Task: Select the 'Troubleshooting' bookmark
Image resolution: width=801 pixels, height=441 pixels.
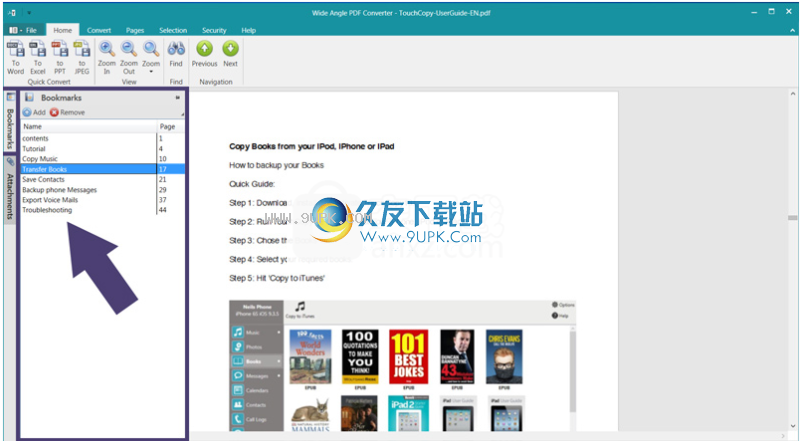Action: [47, 210]
